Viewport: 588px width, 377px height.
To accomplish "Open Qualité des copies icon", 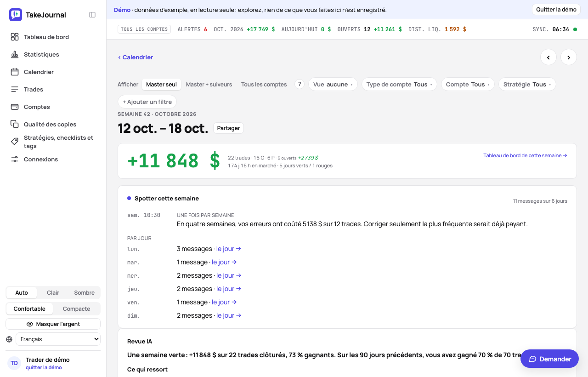I will 15,124.
